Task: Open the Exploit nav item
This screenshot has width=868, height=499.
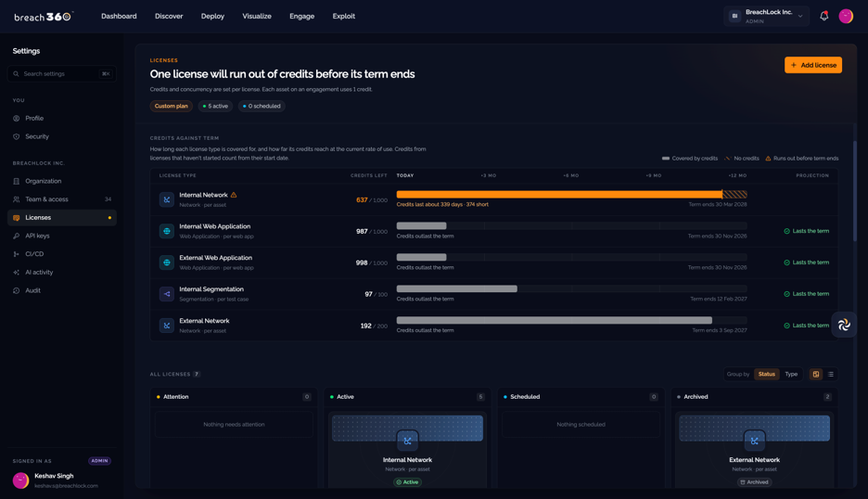Action: click(344, 16)
